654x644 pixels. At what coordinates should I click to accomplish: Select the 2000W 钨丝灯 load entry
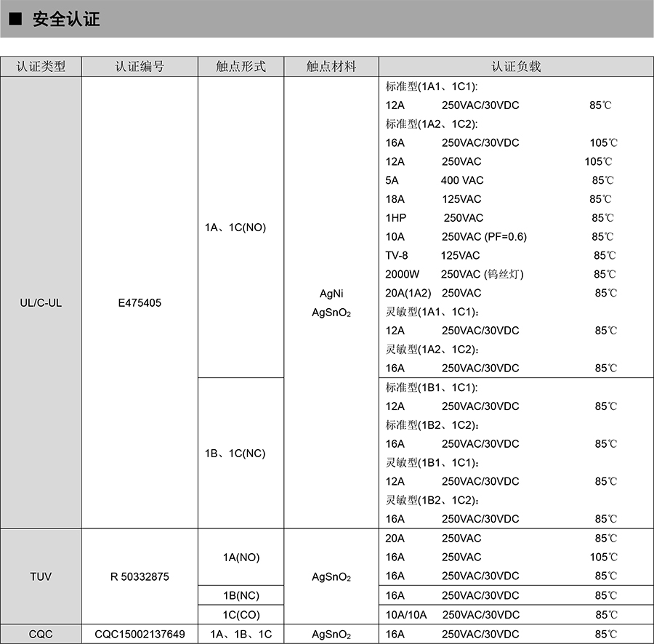click(x=454, y=275)
